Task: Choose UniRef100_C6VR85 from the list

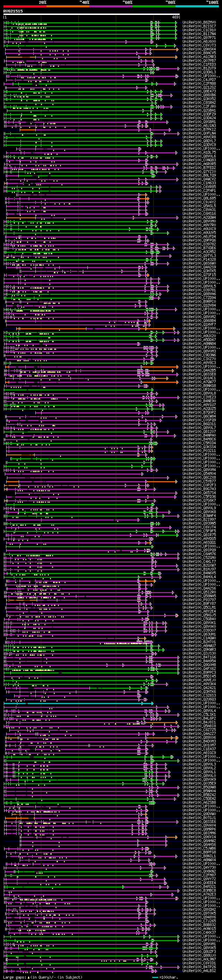Action: (x=199, y=187)
